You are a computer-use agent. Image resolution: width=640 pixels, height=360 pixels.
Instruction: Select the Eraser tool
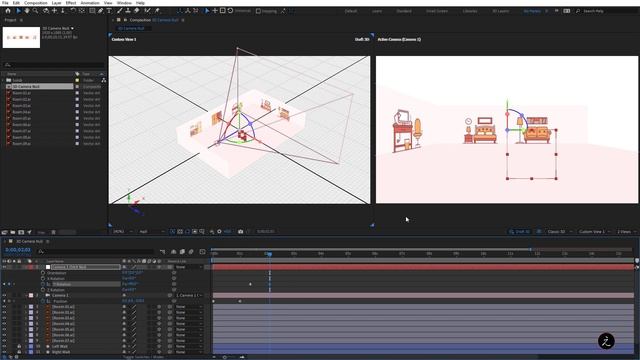pos(137,11)
